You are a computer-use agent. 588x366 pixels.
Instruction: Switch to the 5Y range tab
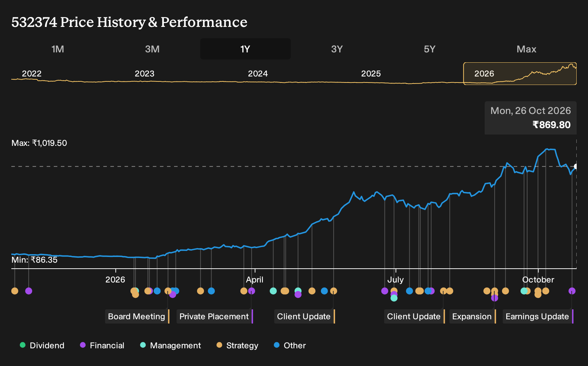(430, 49)
